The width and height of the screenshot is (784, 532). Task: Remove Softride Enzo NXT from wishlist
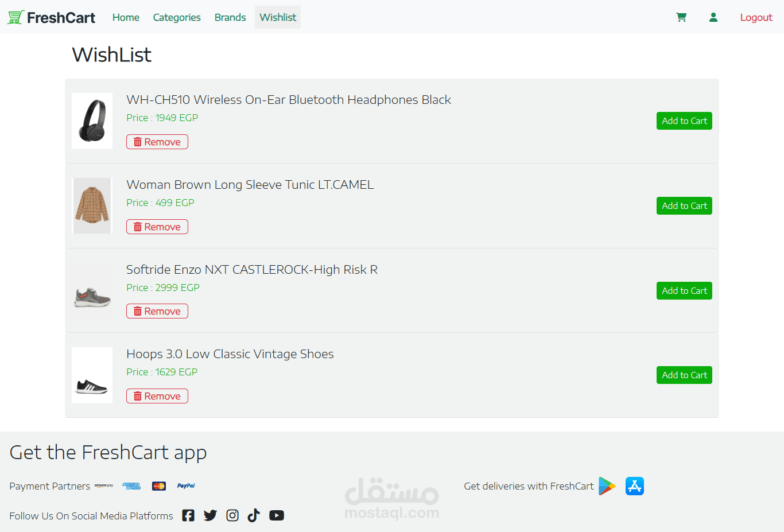(157, 311)
